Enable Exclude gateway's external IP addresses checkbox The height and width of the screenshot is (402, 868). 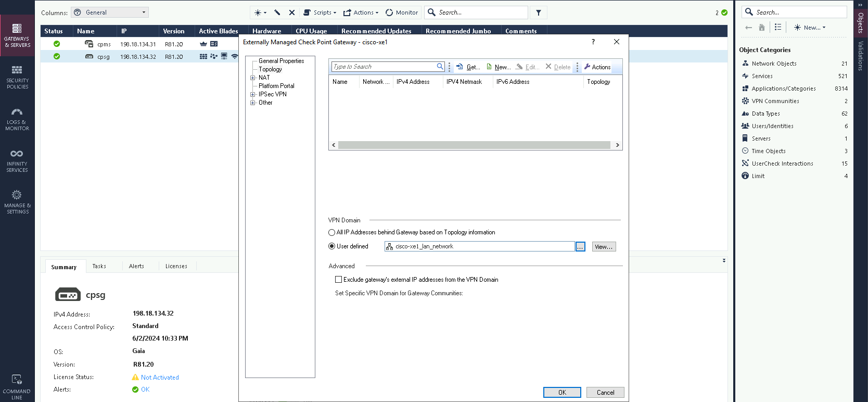(339, 280)
